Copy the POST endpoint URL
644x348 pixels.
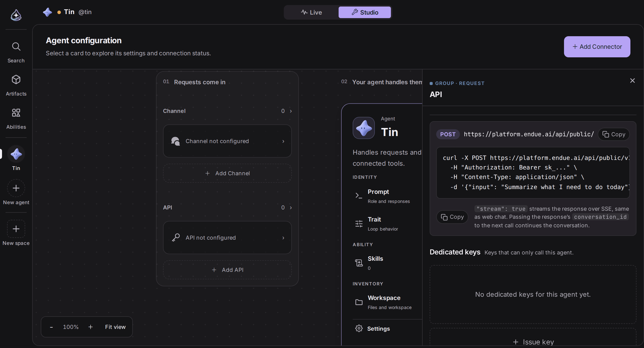pyautogui.click(x=614, y=135)
